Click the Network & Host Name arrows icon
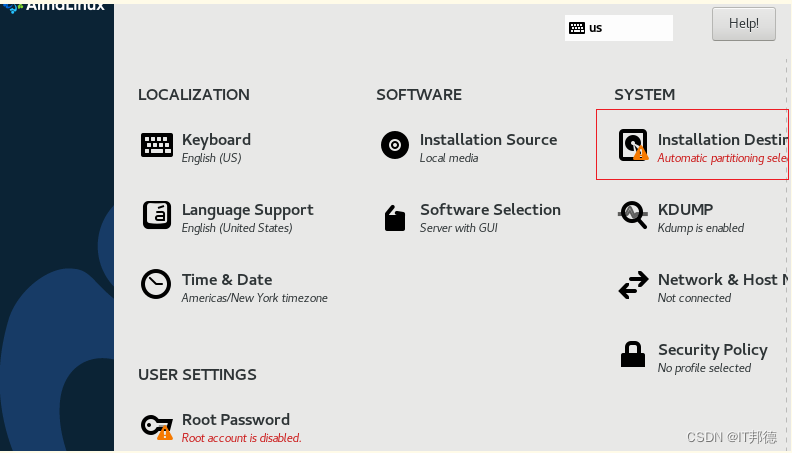The width and height of the screenshot is (792, 453). 633,285
